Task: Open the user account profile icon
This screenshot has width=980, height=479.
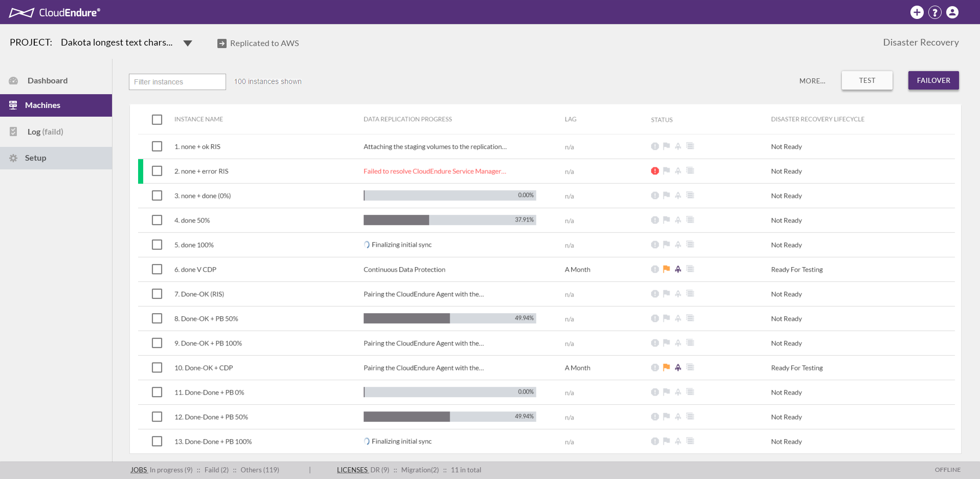Action: click(952, 12)
